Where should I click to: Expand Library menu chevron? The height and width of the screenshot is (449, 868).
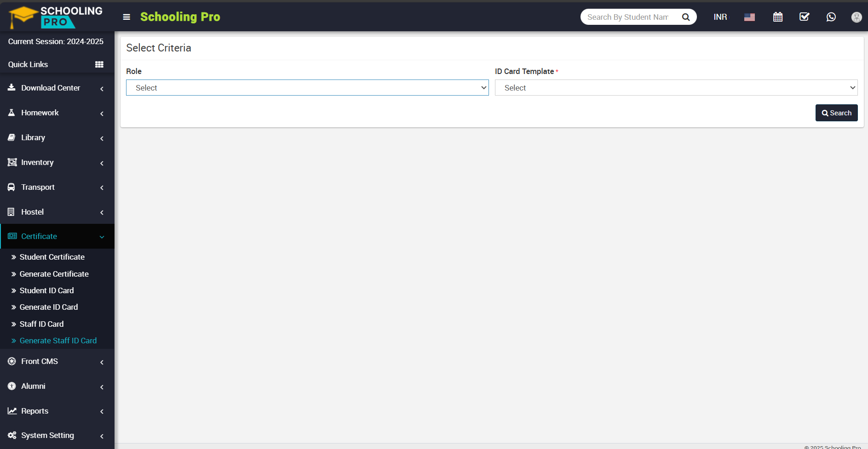point(102,138)
